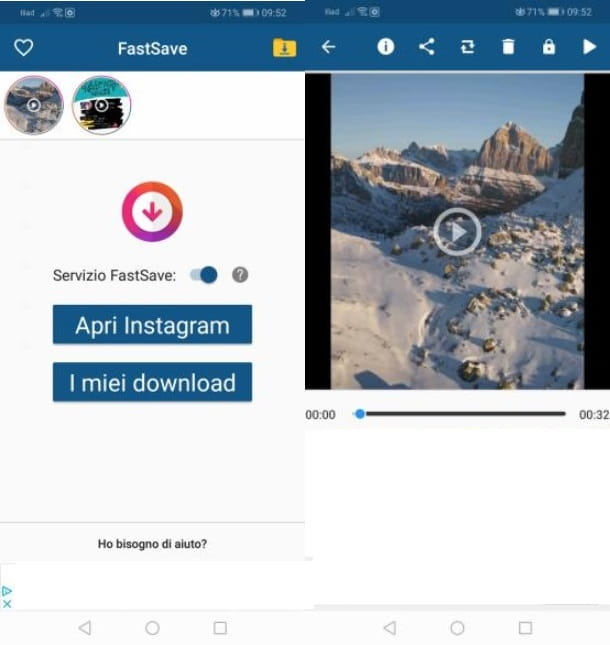
Task: Open FastSave service help question mark
Action: point(240,275)
